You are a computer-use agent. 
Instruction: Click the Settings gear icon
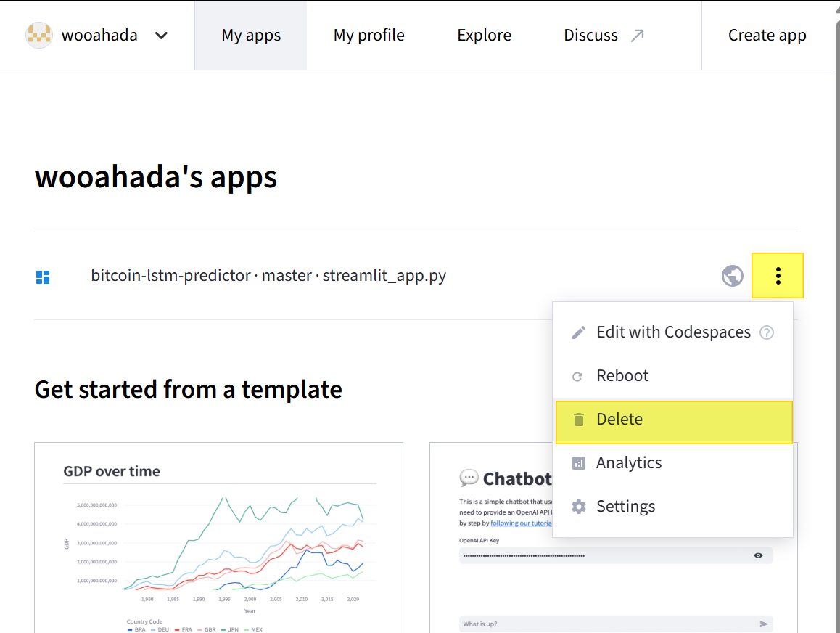tap(579, 507)
